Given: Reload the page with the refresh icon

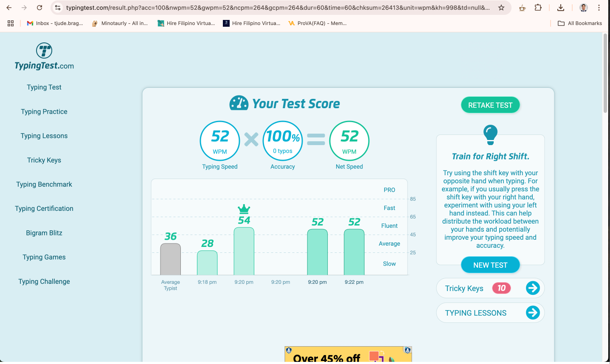Looking at the screenshot, I should pyautogui.click(x=39, y=8).
